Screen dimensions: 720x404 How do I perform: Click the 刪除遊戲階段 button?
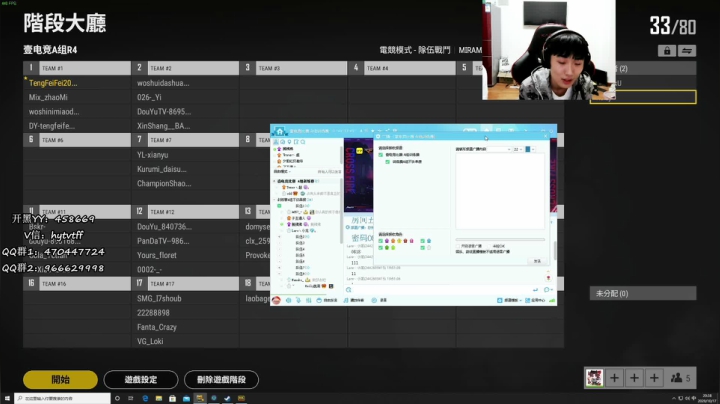coord(221,380)
